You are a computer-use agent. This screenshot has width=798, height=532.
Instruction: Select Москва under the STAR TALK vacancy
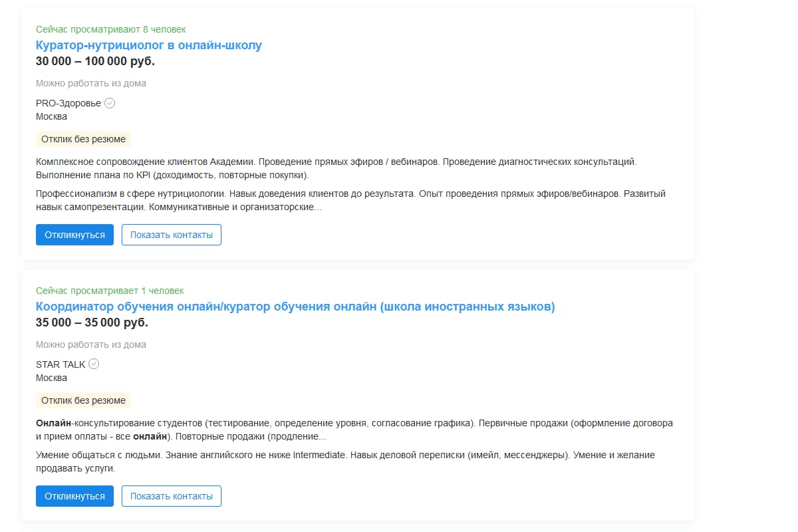click(x=51, y=377)
